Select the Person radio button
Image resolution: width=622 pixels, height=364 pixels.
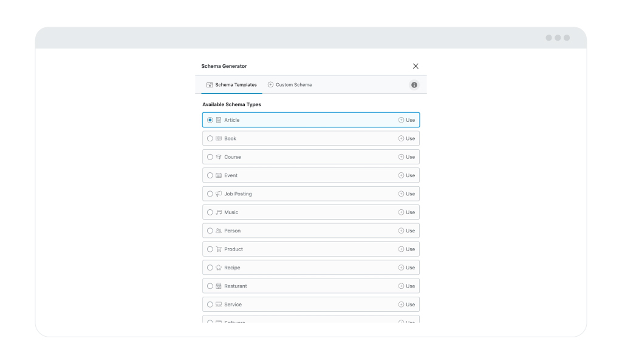tap(210, 231)
